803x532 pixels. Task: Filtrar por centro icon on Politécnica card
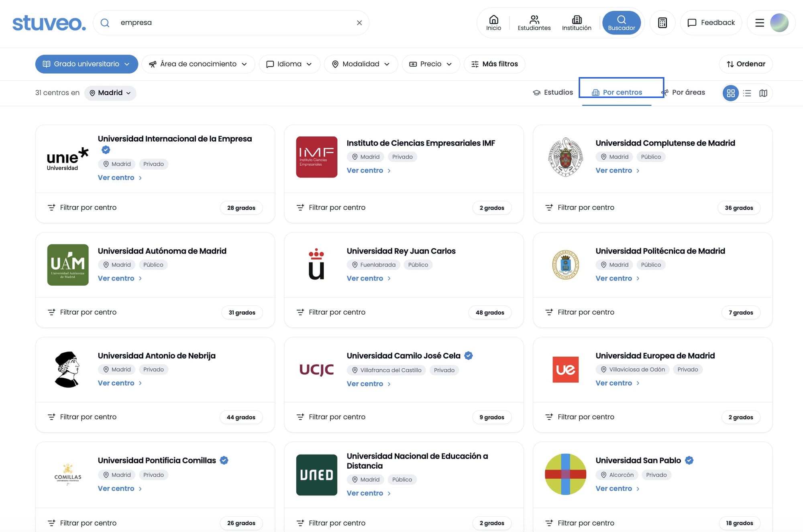tap(549, 312)
